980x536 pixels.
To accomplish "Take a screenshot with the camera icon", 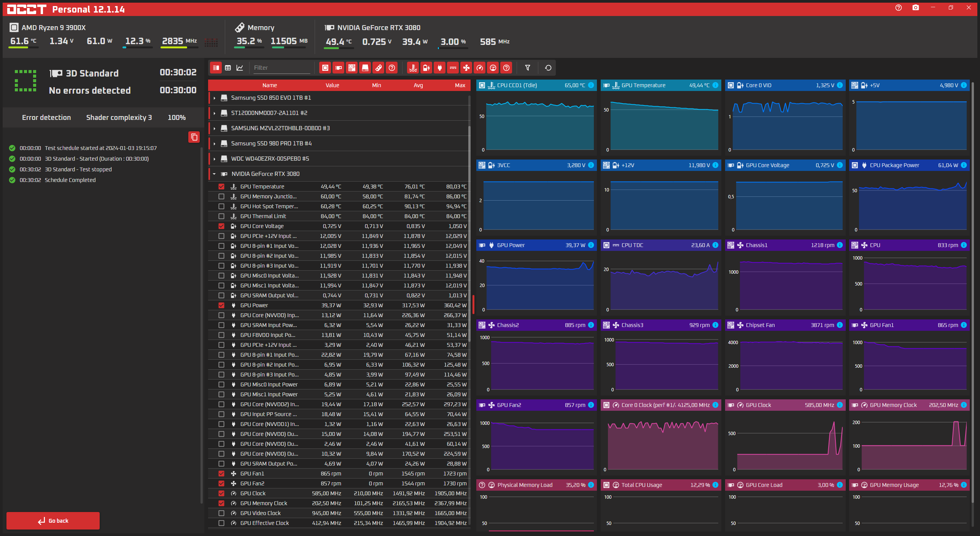I will (x=915, y=8).
